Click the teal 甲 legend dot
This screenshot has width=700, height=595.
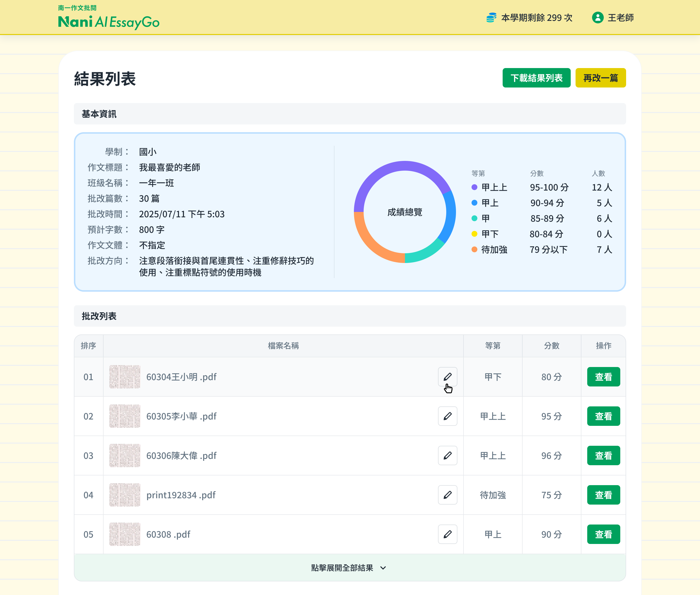474,218
